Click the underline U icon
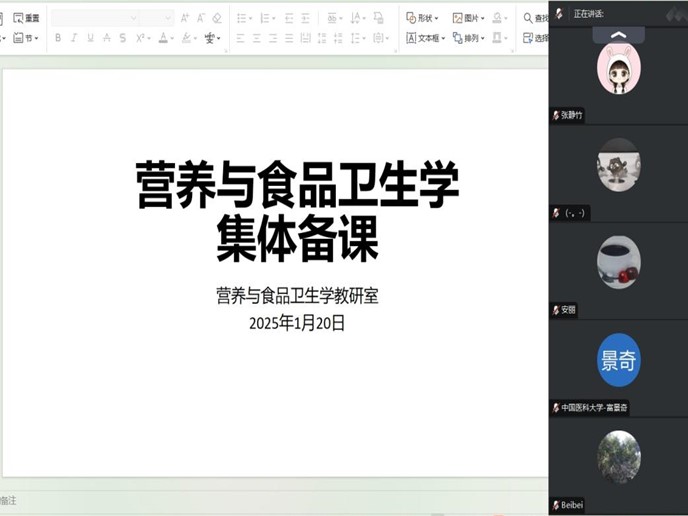688x516 pixels. click(90, 38)
